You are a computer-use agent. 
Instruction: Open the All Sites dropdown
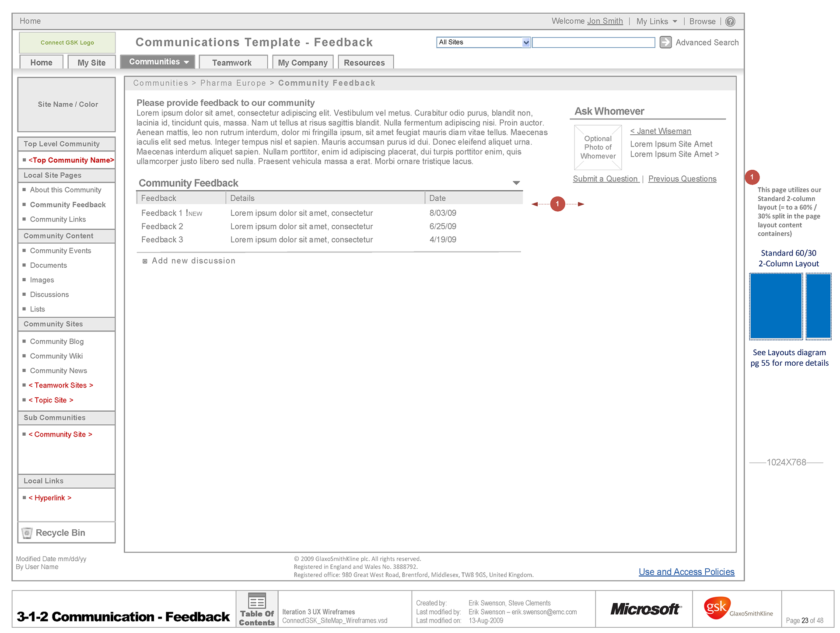coord(526,42)
